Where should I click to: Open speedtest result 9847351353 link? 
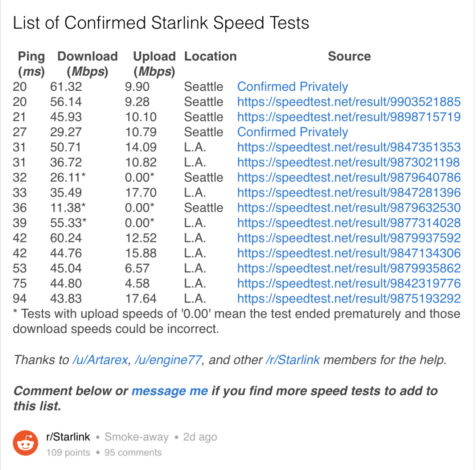click(349, 147)
